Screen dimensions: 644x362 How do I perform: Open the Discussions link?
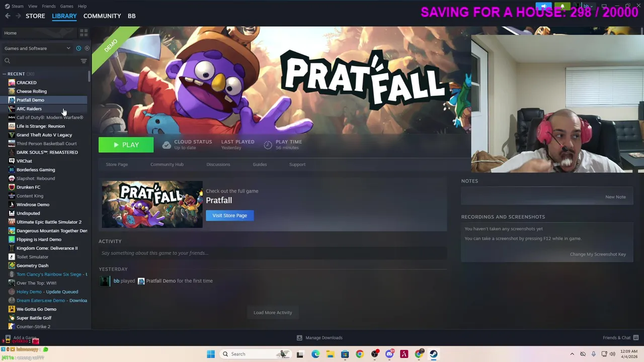point(218,164)
